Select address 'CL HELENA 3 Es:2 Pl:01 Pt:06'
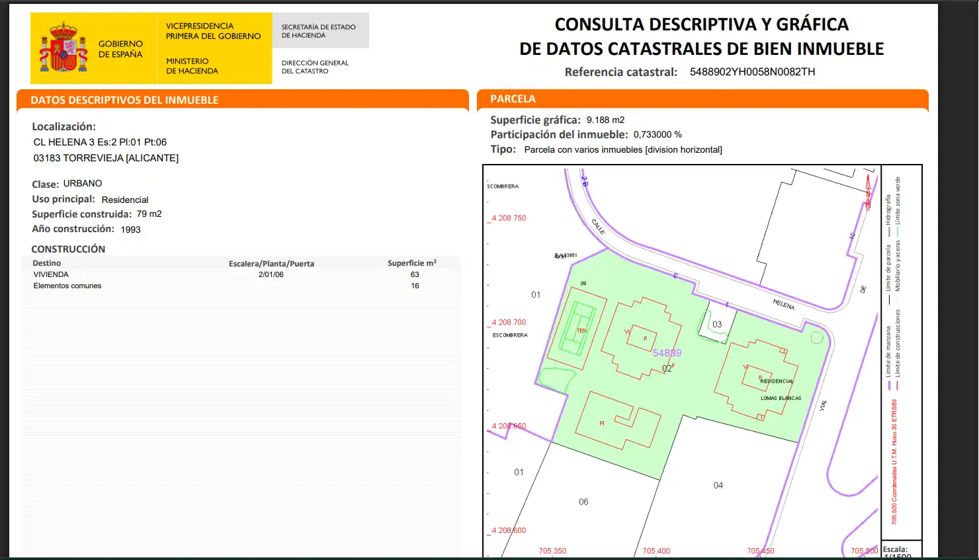Screen dimensions: 979x560 pos(100,142)
